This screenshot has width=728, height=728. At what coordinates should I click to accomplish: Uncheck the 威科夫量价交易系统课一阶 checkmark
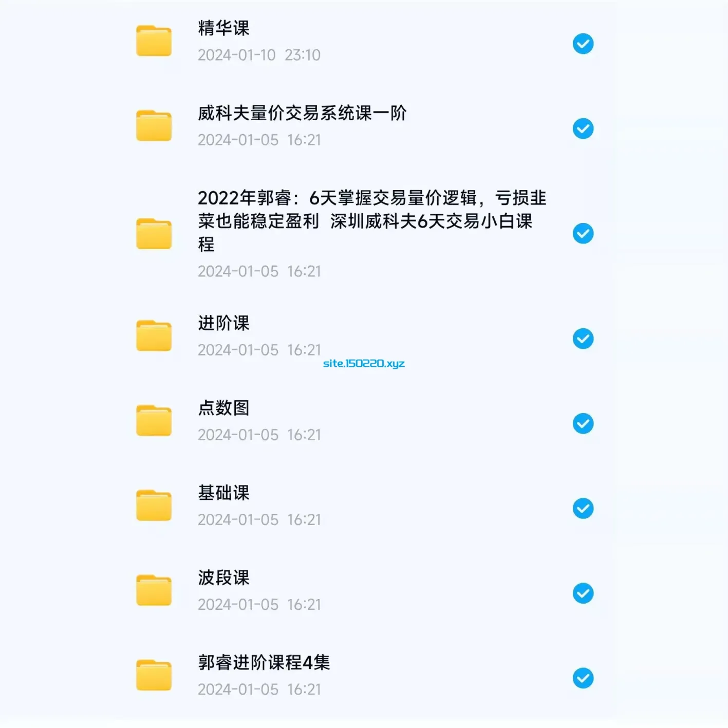click(583, 128)
